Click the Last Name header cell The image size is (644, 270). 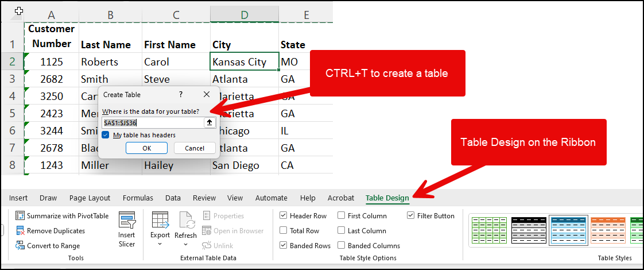(110, 37)
